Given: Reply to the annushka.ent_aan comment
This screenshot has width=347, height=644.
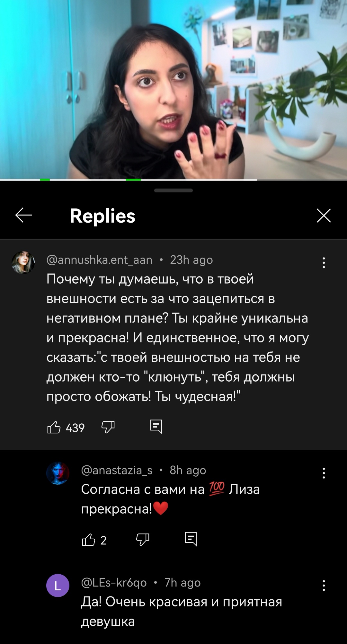Looking at the screenshot, I should tap(156, 427).
